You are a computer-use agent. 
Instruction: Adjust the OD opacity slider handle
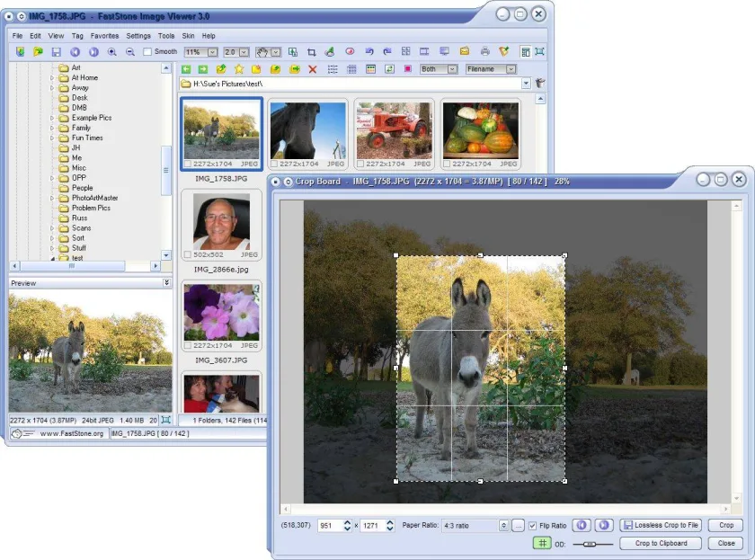[590, 544]
